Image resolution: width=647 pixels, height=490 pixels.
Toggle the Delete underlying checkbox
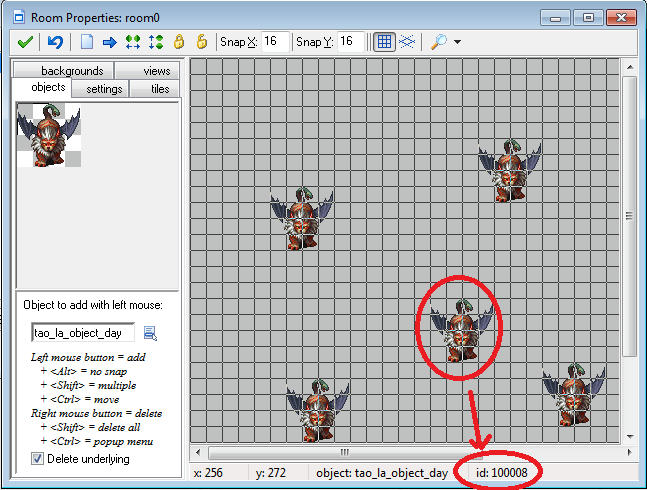pos(37,459)
